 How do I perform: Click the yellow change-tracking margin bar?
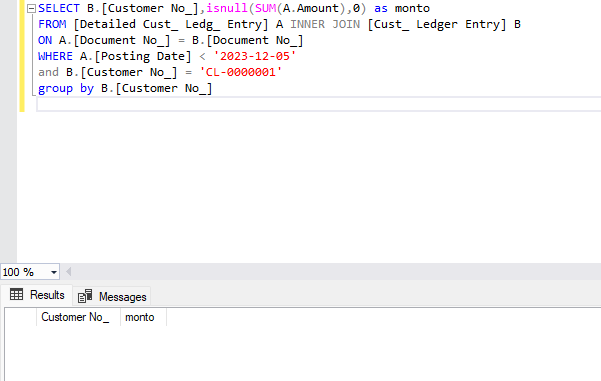pyautogui.click(x=22, y=56)
